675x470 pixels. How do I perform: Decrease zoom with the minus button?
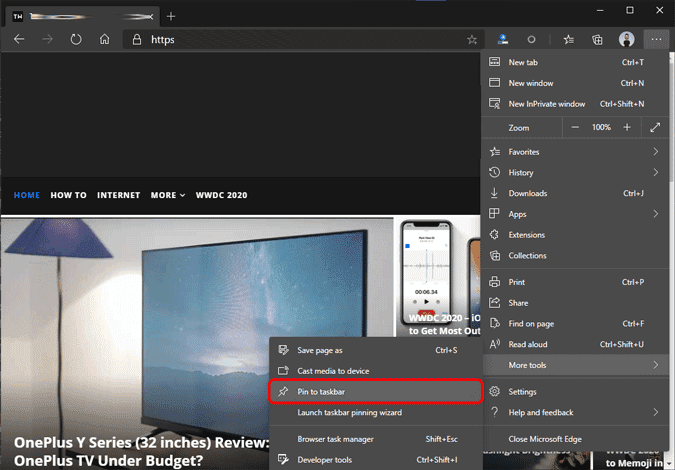click(575, 127)
